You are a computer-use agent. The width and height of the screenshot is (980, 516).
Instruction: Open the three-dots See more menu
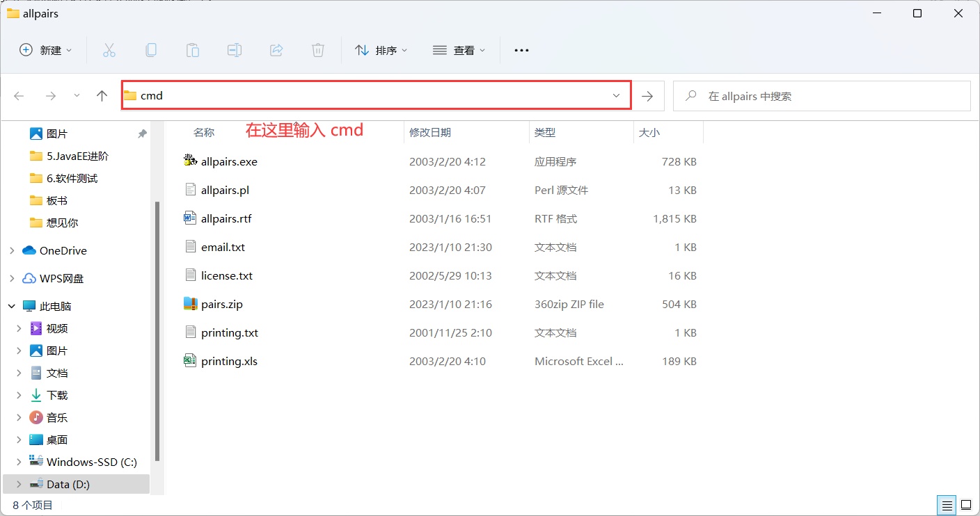coord(521,50)
